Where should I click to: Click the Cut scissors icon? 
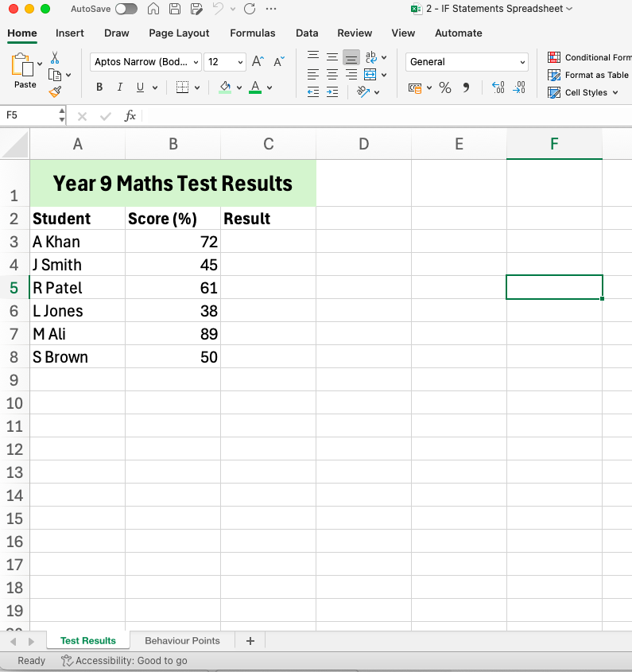[x=55, y=58]
